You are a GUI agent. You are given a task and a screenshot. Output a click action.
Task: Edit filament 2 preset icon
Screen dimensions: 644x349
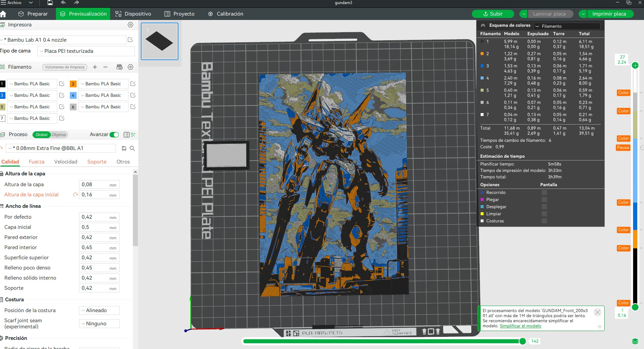(133, 84)
